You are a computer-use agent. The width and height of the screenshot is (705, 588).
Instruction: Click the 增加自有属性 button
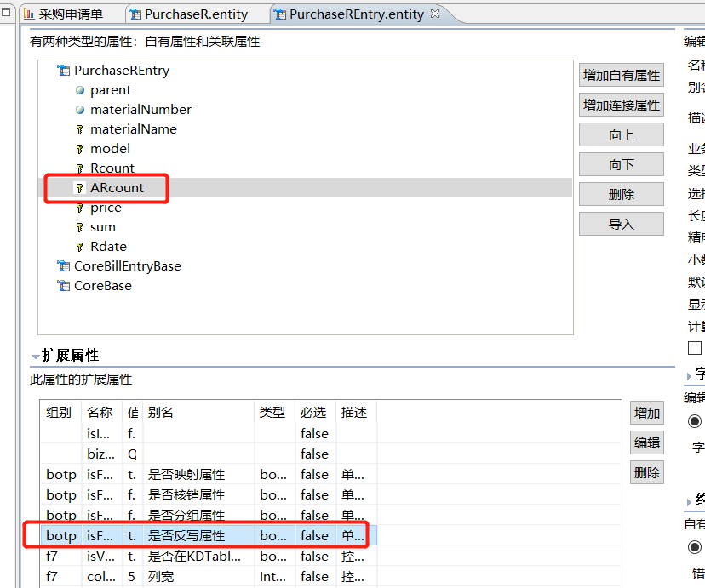621,75
